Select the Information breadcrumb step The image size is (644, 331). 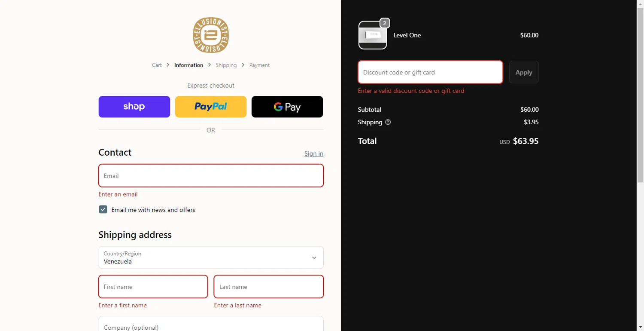(188, 65)
